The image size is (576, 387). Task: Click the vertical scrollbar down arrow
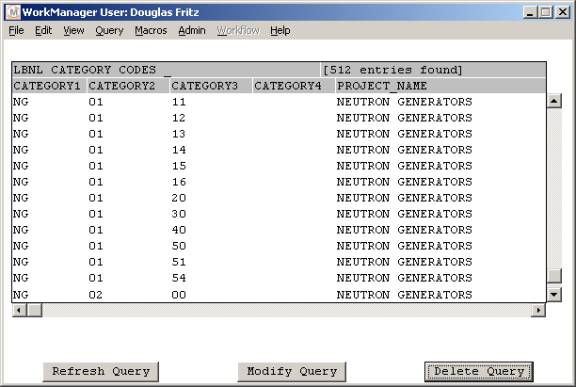554,294
